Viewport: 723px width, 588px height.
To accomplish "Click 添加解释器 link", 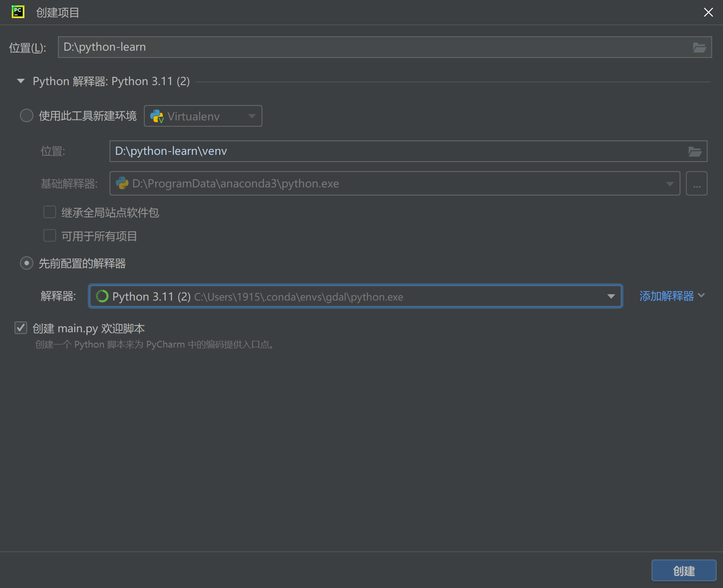I will pos(666,296).
